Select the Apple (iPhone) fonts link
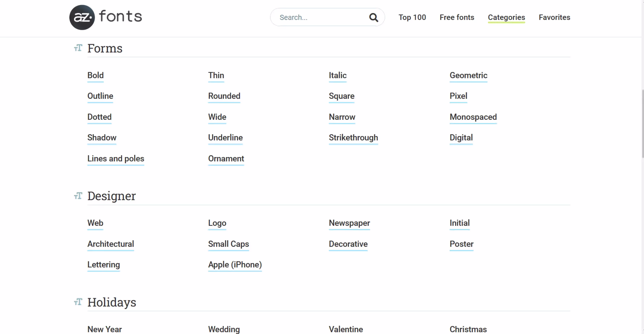This screenshot has height=334, width=644. tap(235, 265)
